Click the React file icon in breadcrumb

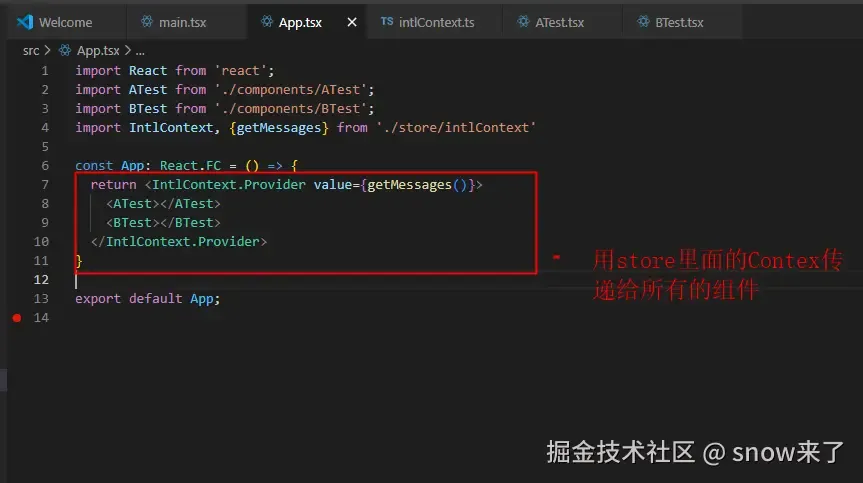pyautogui.click(x=65, y=50)
